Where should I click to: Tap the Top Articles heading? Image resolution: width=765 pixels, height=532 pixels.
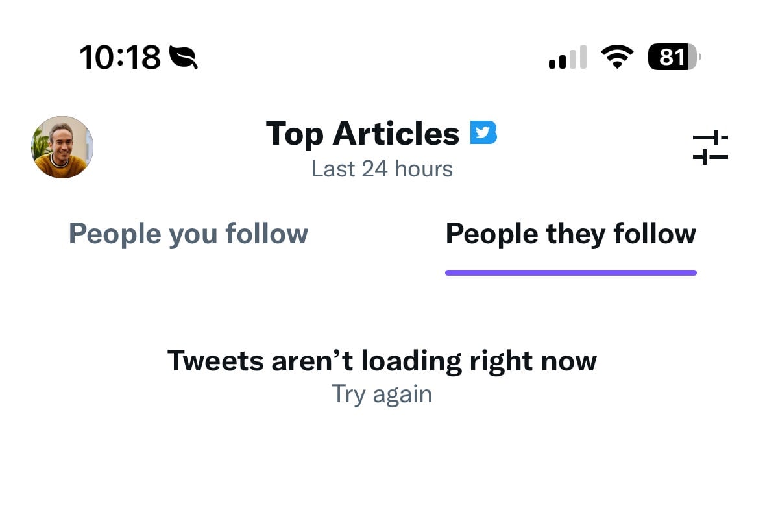click(363, 134)
